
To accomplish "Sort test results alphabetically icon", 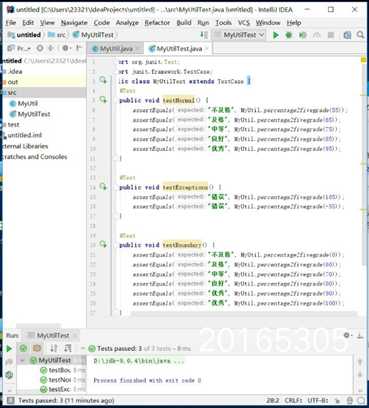I will pyautogui.click(x=54, y=348).
